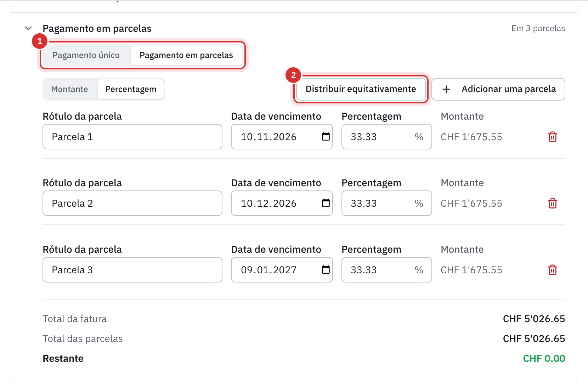The height and width of the screenshot is (388, 588).
Task: Switch to Pagamento único option
Action: coord(86,55)
